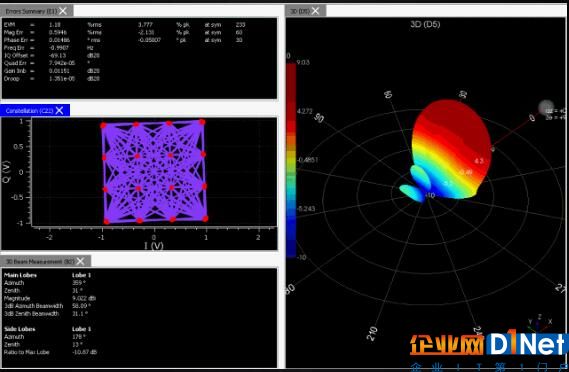
Task: Activate the Constellation (C22) tab
Action: (x=29, y=111)
